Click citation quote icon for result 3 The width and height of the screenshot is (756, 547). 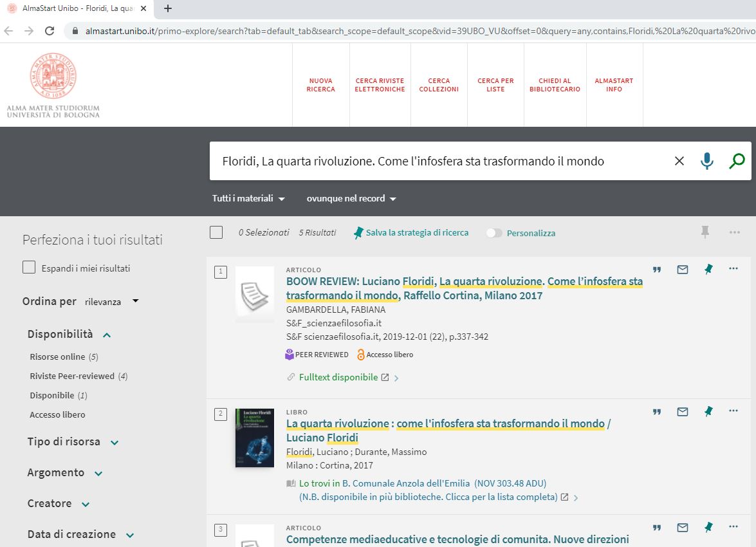pos(657,528)
